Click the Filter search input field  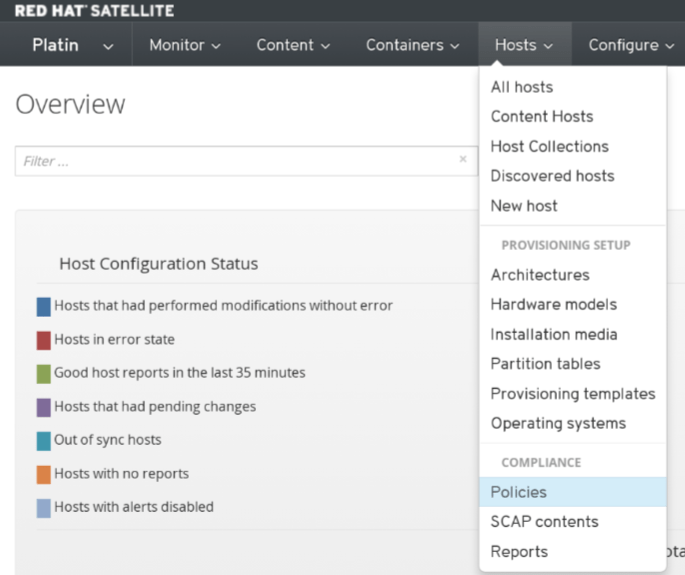click(235, 161)
